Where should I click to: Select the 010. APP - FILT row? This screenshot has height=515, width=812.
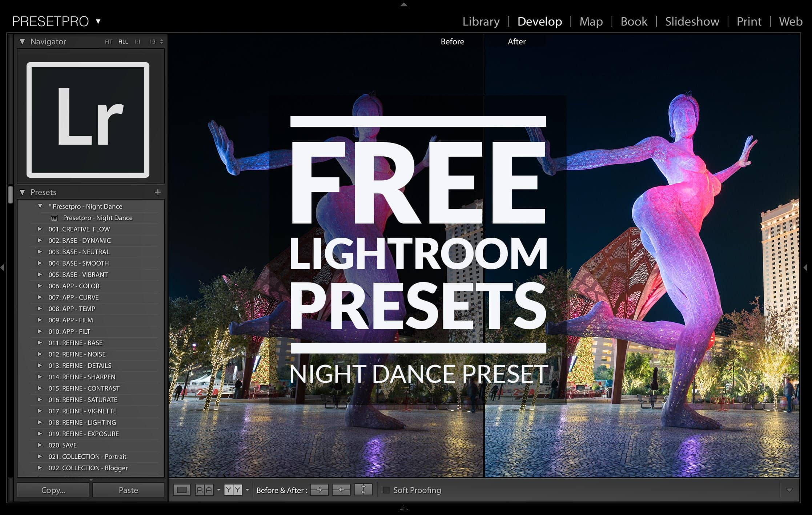click(x=95, y=331)
